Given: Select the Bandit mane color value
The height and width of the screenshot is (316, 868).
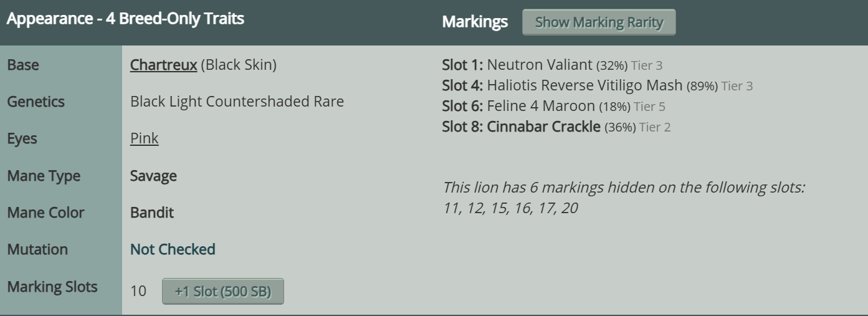Looking at the screenshot, I should pos(152,213).
